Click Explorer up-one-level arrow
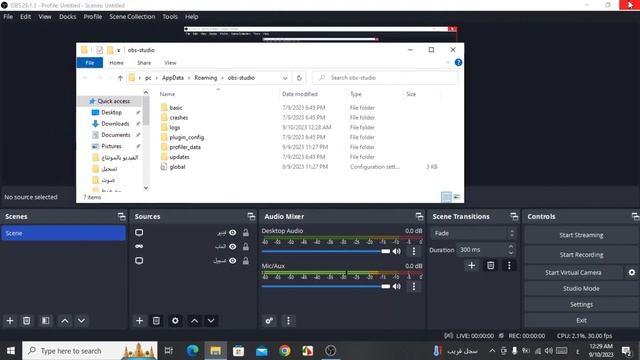Image resolution: width=640 pixels, height=360 pixels. tap(120, 78)
